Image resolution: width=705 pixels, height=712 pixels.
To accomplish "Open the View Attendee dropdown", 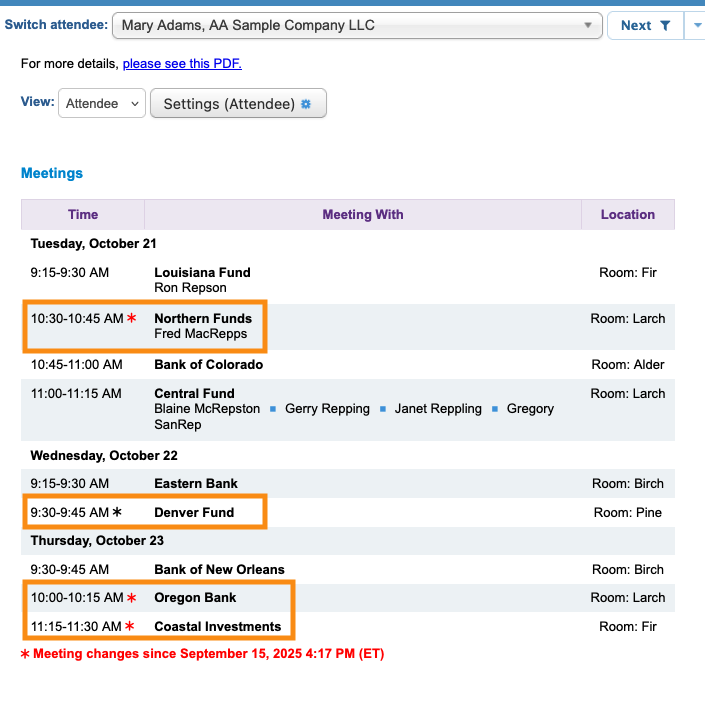I will click(x=102, y=104).
